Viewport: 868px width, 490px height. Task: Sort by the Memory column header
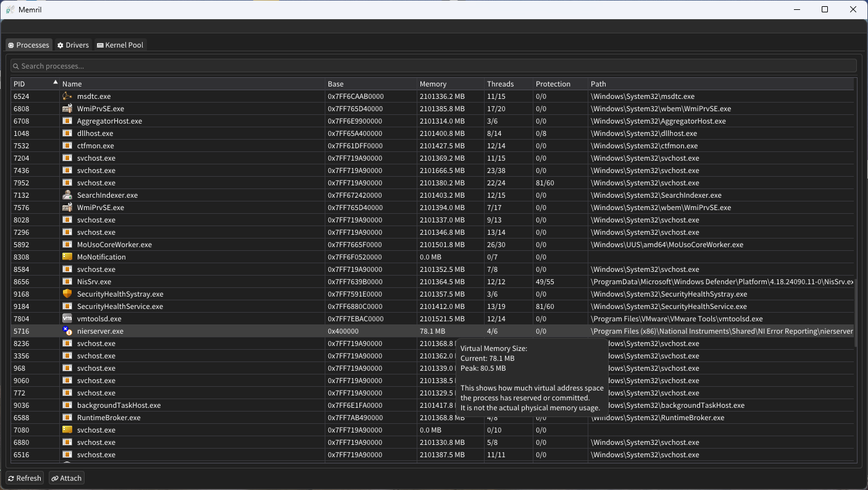tap(451, 84)
